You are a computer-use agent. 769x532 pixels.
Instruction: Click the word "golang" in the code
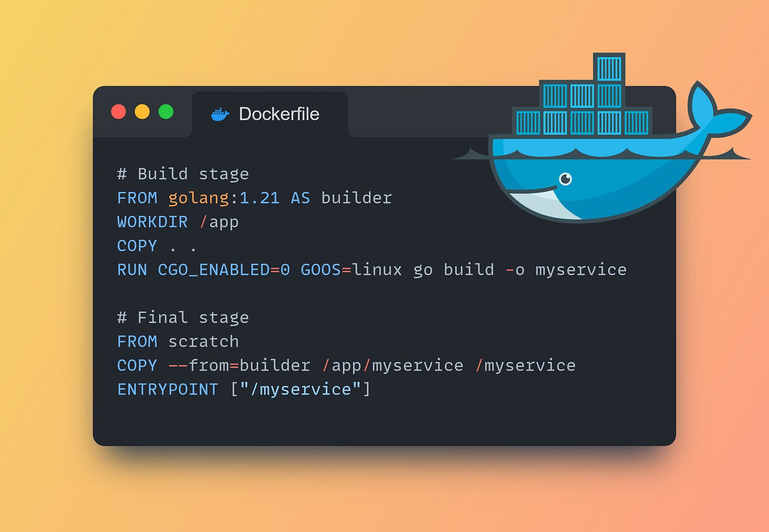pos(199,199)
